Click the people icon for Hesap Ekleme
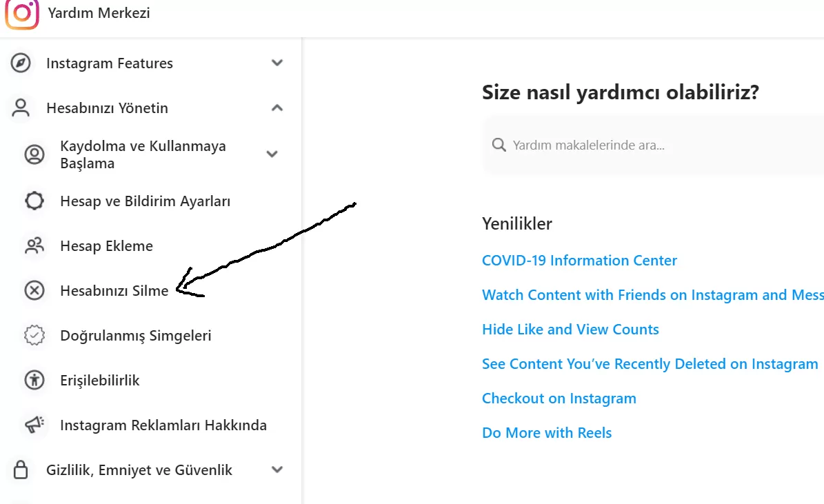Screen dimensions: 824x504 point(34,245)
